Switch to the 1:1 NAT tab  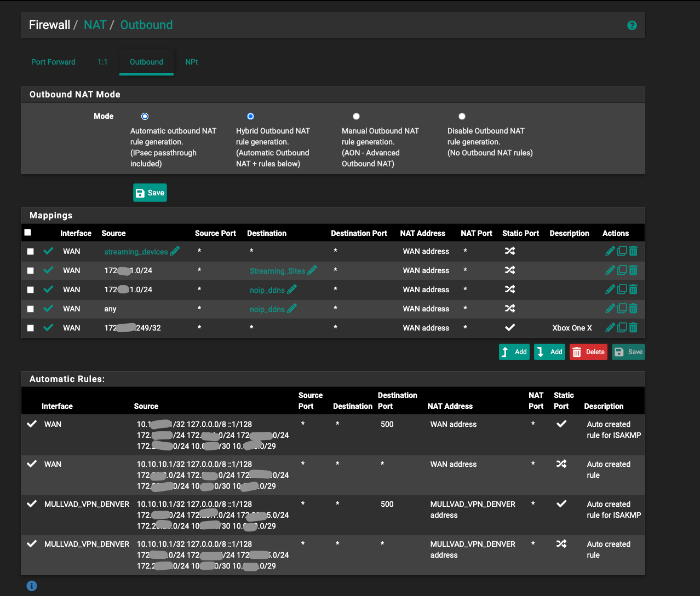click(x=102, y=62)
